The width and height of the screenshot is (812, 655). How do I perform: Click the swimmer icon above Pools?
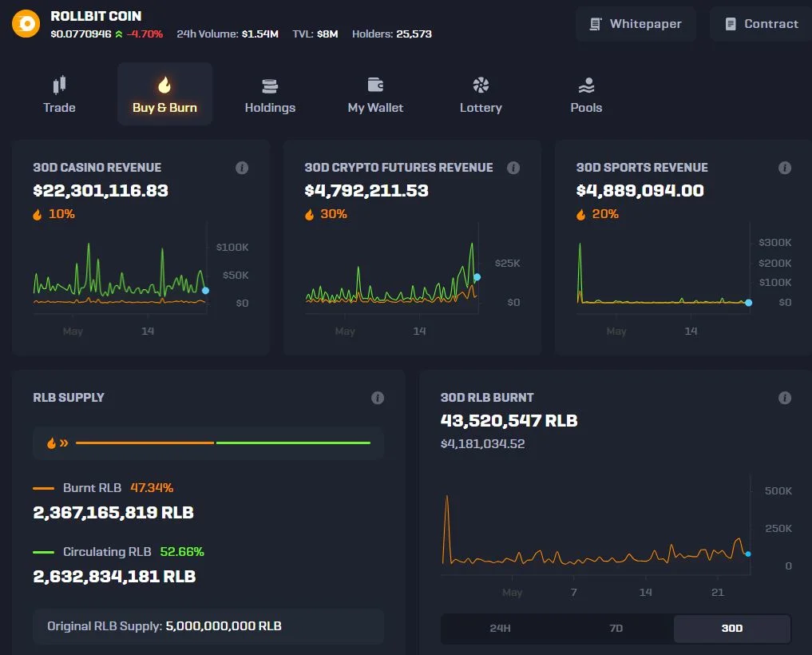click(x=586, y=85)
